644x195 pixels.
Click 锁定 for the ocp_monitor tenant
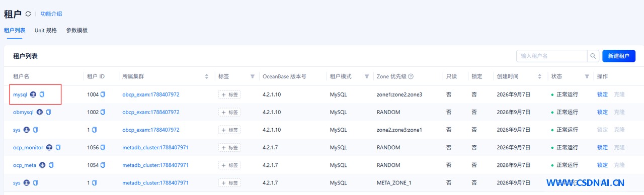point(602,147)
